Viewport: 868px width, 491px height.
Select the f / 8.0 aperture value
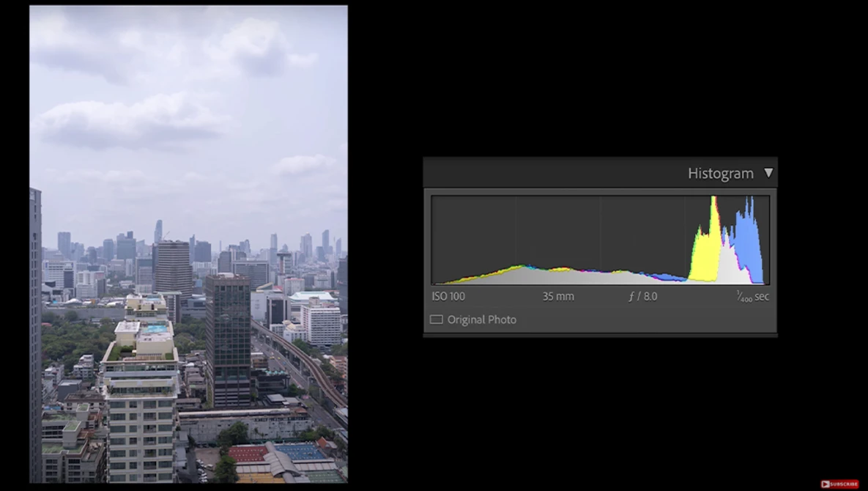tap(643, 296)
